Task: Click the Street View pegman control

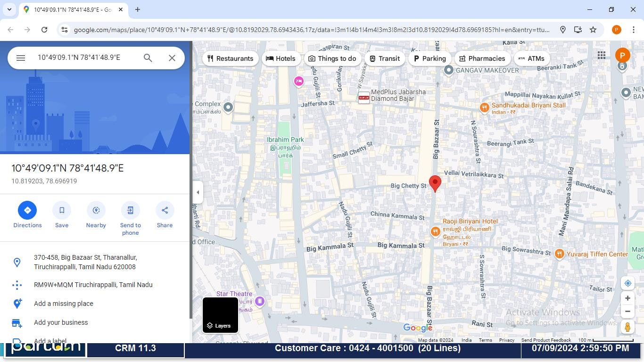Action: [x=627, y=327]
